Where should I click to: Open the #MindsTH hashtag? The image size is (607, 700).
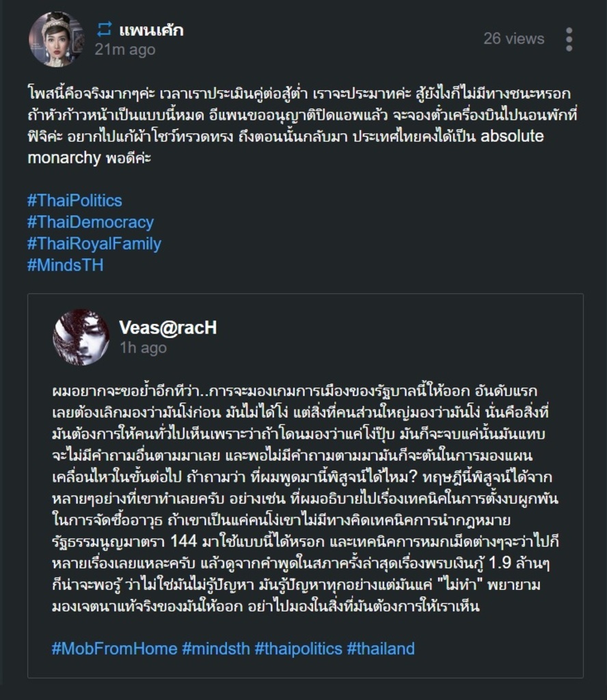[65, 265]
